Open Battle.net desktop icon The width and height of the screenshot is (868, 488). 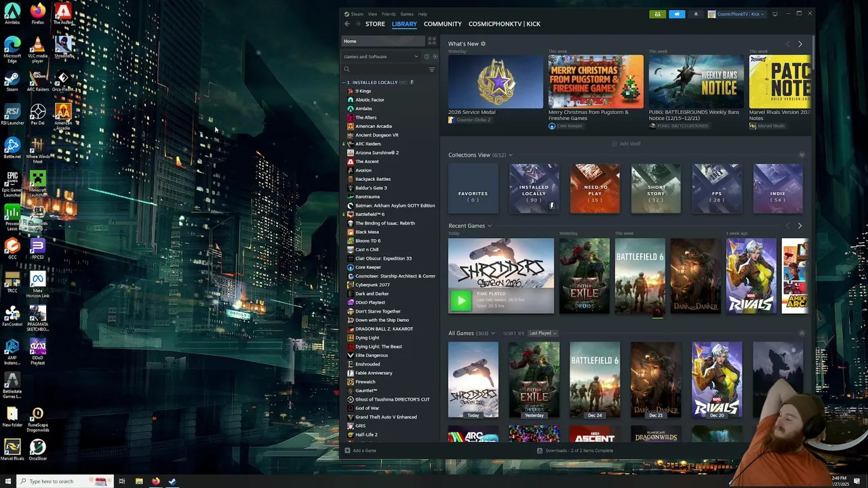tap(12, 148)
